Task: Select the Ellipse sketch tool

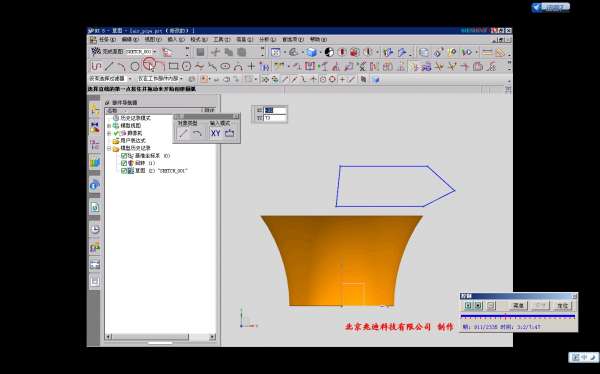Action: point(225,66)
